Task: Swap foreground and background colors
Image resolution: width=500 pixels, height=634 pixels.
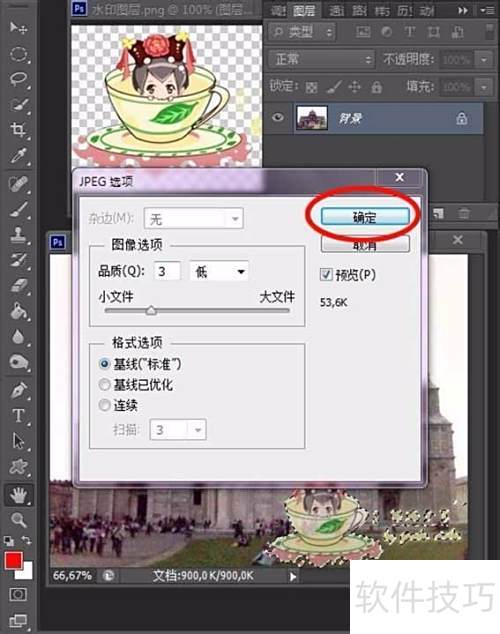Action: 27,540
